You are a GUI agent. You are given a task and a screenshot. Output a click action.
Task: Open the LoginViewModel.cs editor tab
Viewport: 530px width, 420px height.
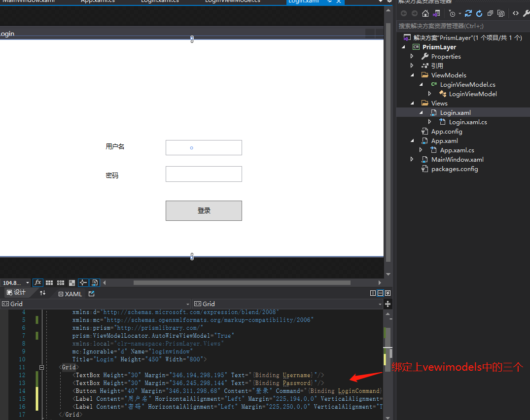(x=233, y=1)
